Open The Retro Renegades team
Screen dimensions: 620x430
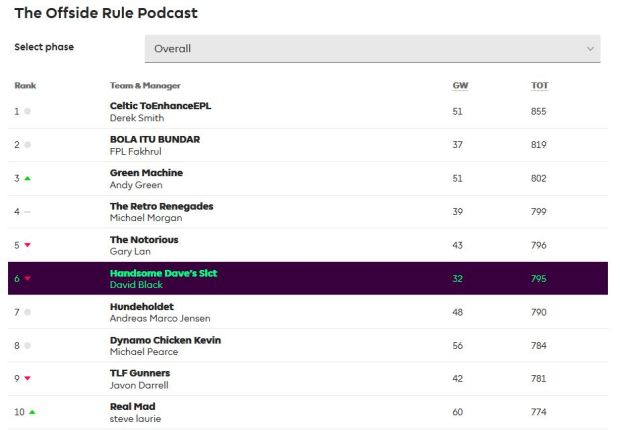point(161,206)
